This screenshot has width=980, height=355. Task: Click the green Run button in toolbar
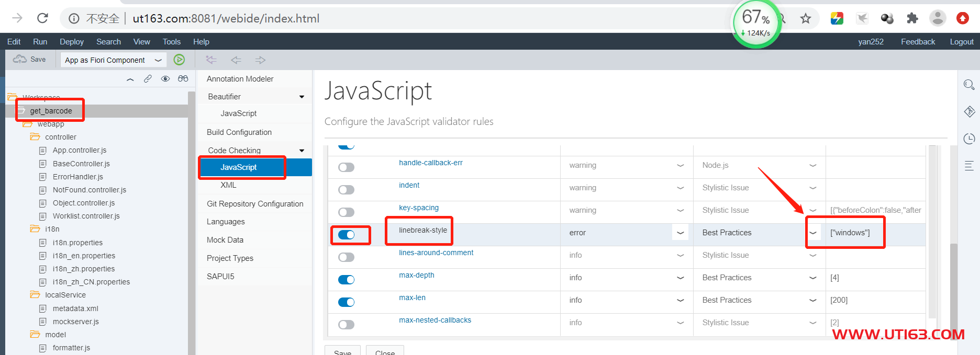point(179,60)
